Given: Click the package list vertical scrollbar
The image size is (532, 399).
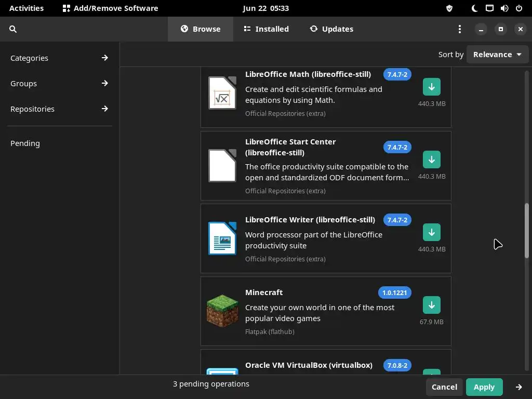Looking at the screenshot, I should (527, 231).
